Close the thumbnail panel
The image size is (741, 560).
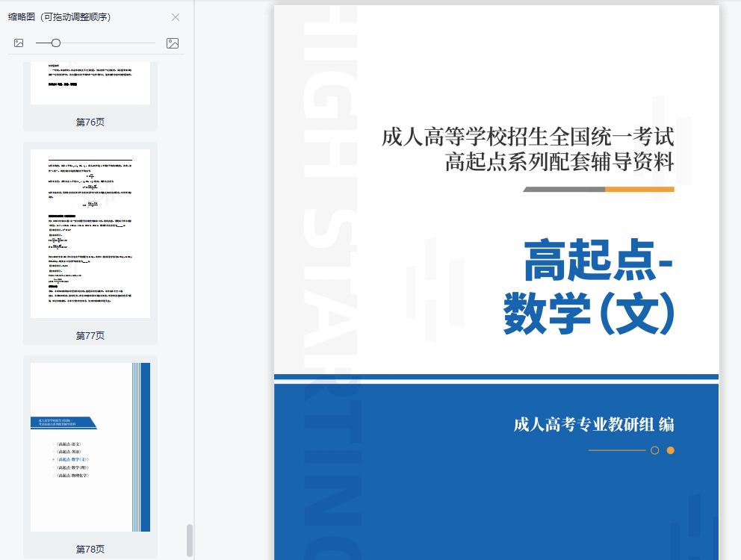point(176,17)
